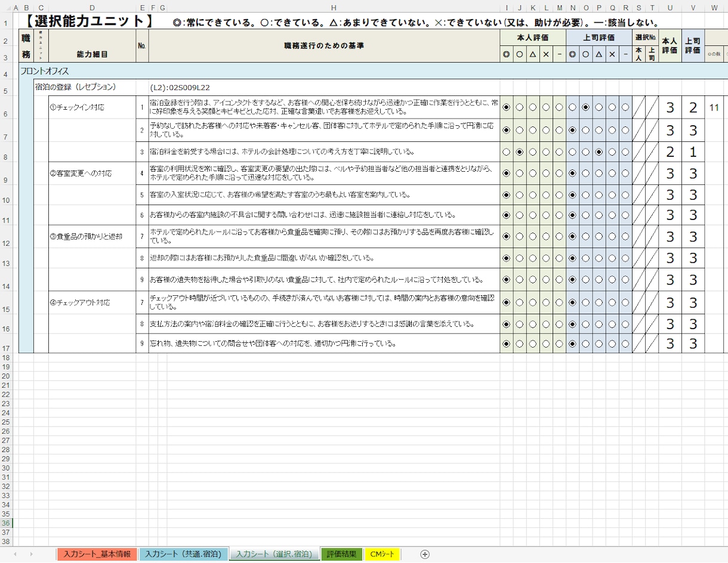This screenshot has height=563, width=728.
Task: Click the ④チェックアウト対応 cell
Action: [92, 302]
